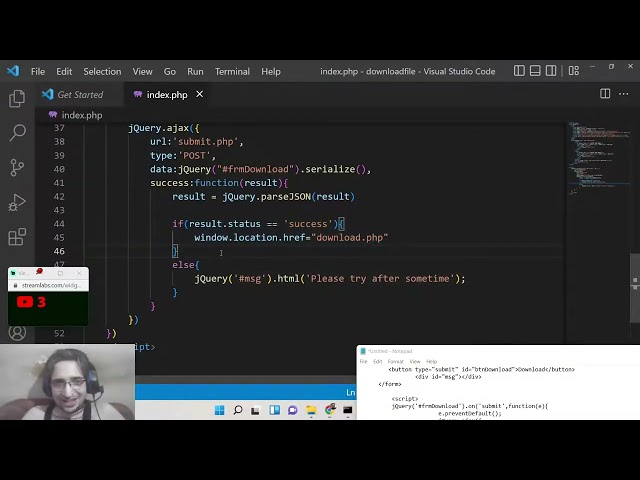Screen dimensions: 640x480
Task: Toggle primary side bar layout icon
Action: coord(519,71)
